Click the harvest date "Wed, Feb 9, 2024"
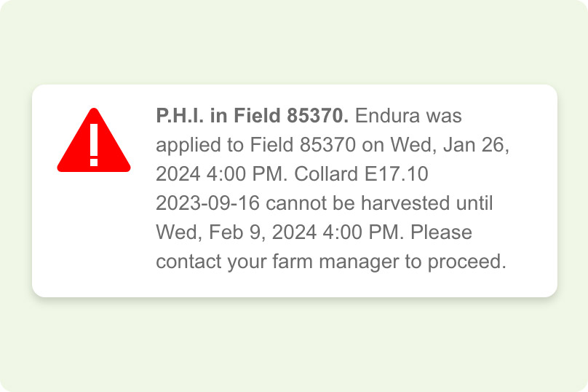The width and height of the screenshot is (588, 392). (237, 232)
